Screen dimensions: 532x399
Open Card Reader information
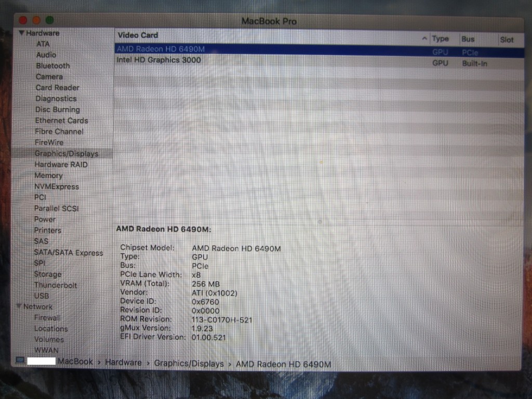pyautogui.click(x=57, y=87)
